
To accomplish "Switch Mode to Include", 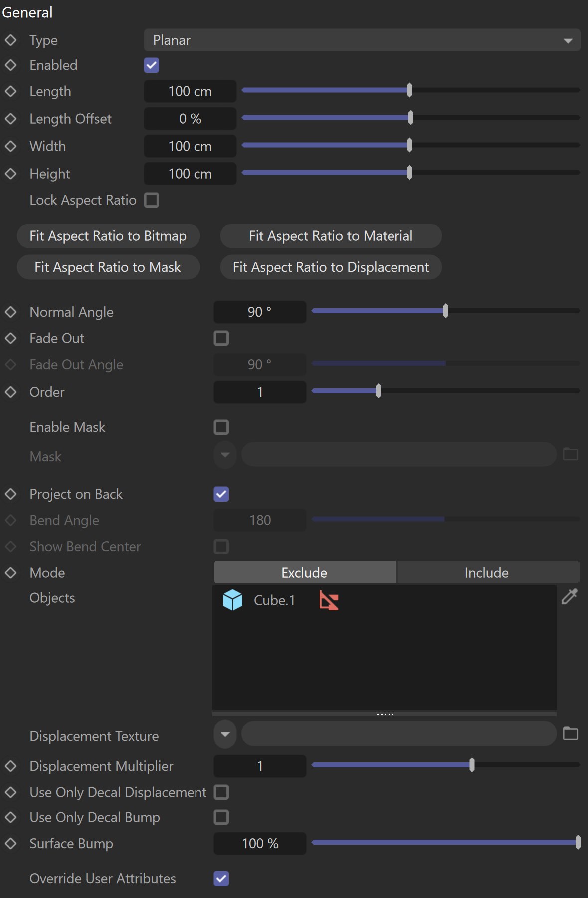I will click(x=488, y=572).
